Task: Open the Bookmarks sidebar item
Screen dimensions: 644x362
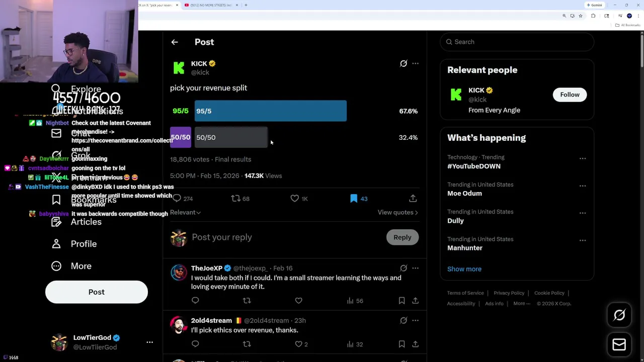Action: [x=84, y=200]
